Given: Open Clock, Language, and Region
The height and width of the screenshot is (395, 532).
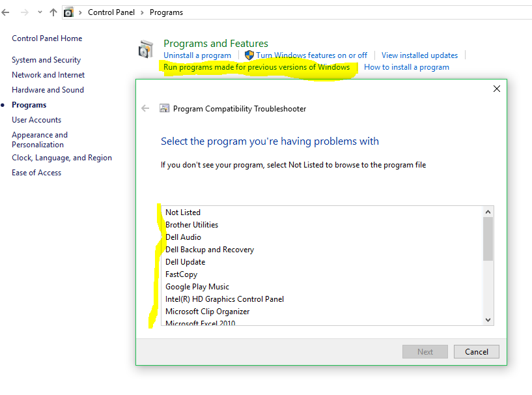Looking at the screenshot, I should tap(62, 158).
